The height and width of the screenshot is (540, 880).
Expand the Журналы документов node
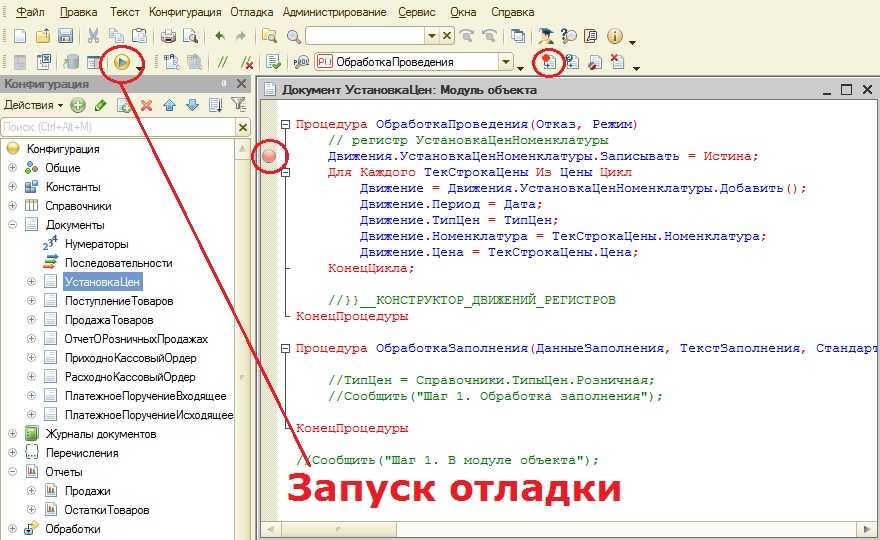click(12, 434)
